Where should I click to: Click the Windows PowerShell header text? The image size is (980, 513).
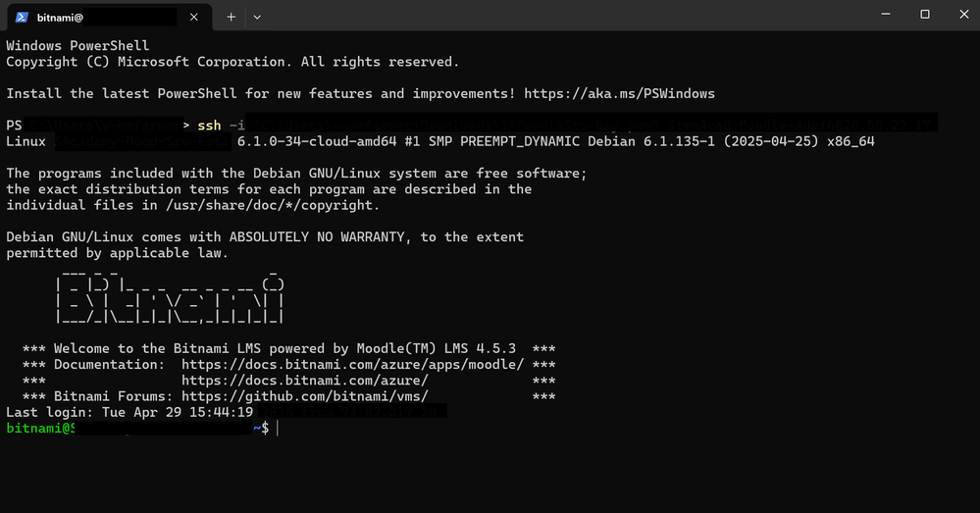77,46
